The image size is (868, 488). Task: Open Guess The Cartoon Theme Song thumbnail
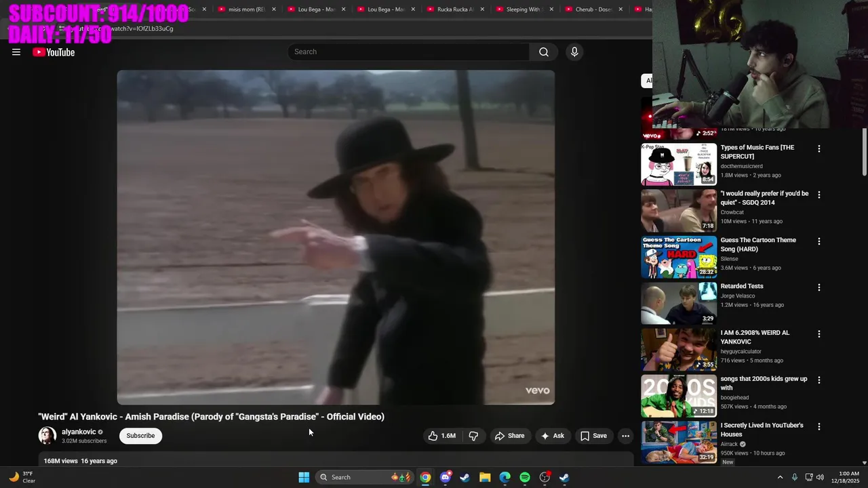pyautogui.click(x=679, y=258)
